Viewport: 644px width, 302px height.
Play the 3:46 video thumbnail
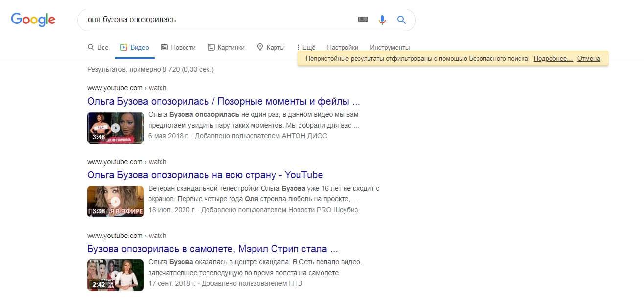(115, 128)
